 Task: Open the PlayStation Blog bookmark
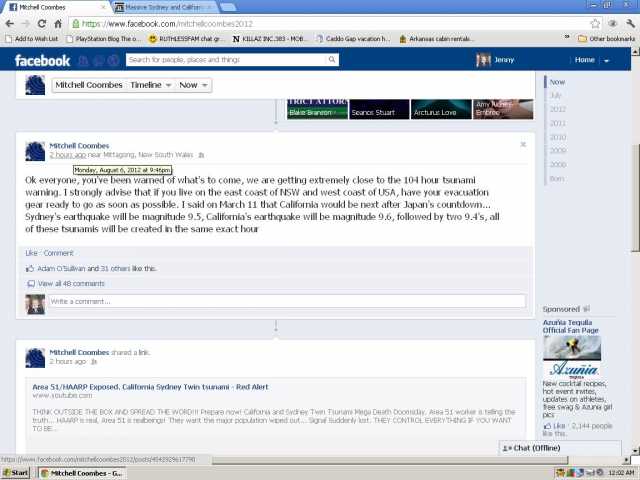click(103, 39)
